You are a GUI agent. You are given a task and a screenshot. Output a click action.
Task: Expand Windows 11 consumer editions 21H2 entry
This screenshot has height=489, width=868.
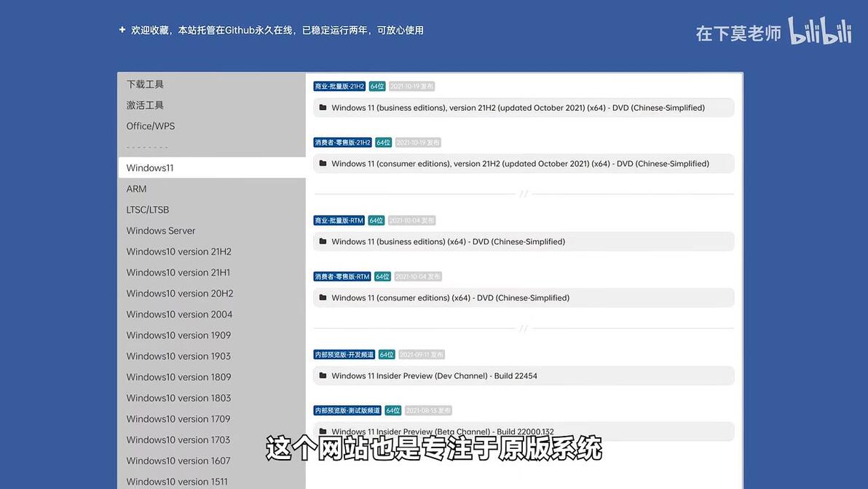click(524, 164)
